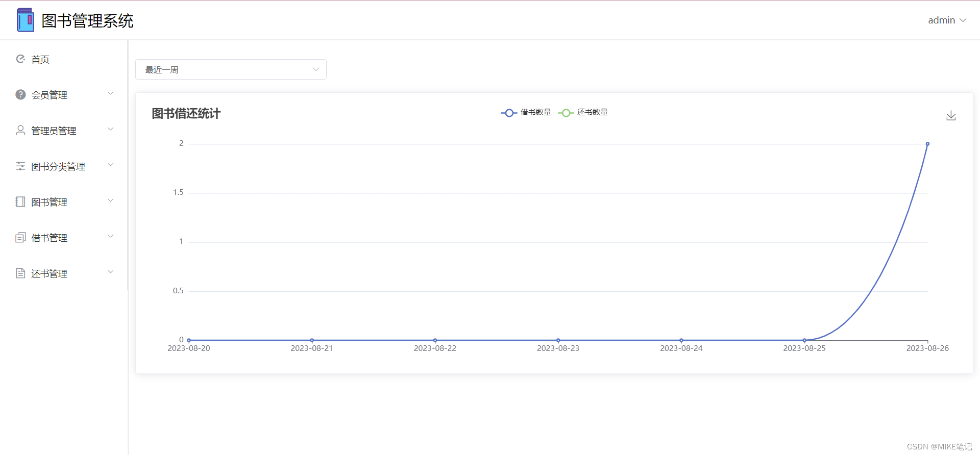Viewport: 980px width, 455px height.
Task: Click the 图书管理 notebook icon
Action: (20, 201)
